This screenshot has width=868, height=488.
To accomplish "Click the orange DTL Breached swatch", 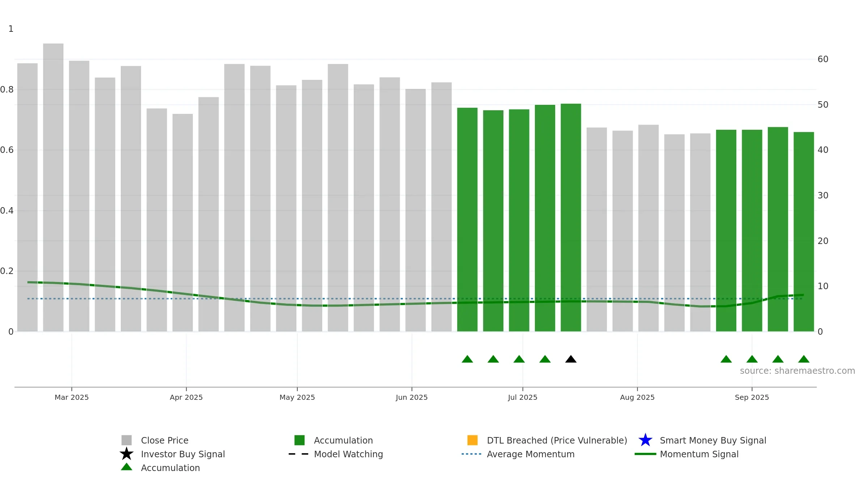I will click(472, 440).
